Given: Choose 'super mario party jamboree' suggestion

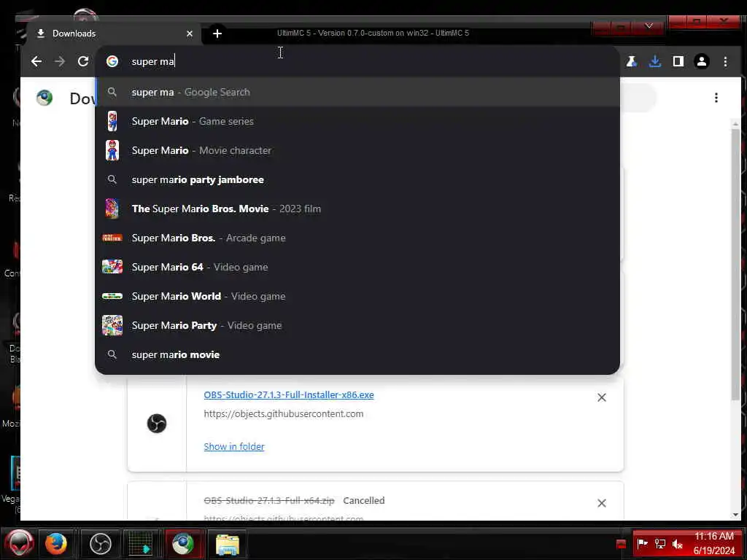Looking at the screenshot, I should [357, 179].
